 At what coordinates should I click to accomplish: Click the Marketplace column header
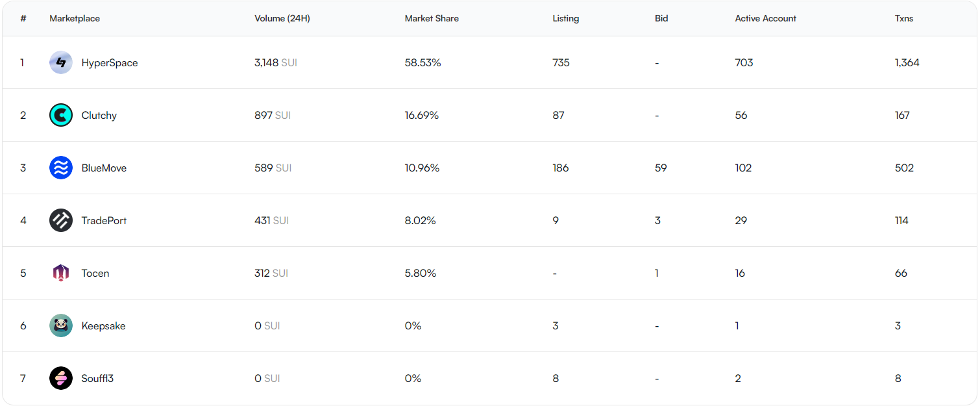[75, 18]
